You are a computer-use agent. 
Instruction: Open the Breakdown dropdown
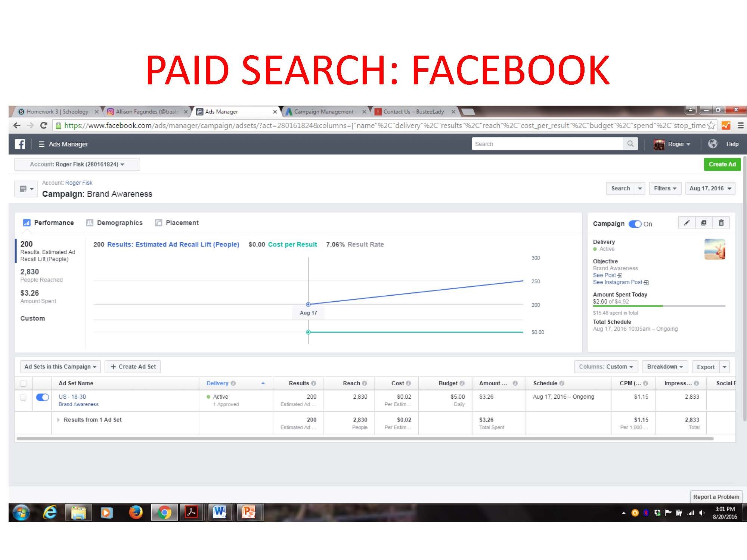tap(665, 367)
